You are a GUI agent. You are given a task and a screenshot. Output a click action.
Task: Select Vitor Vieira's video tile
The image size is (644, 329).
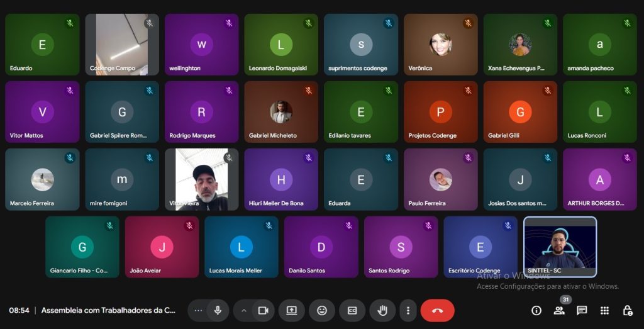[201, 179]
